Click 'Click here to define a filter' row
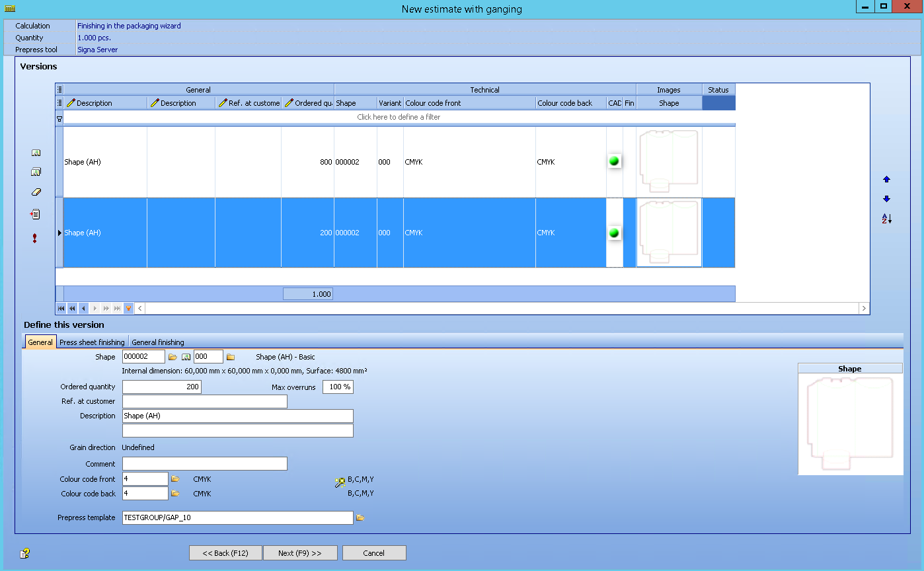924x571 pixels. pos(399,117)
